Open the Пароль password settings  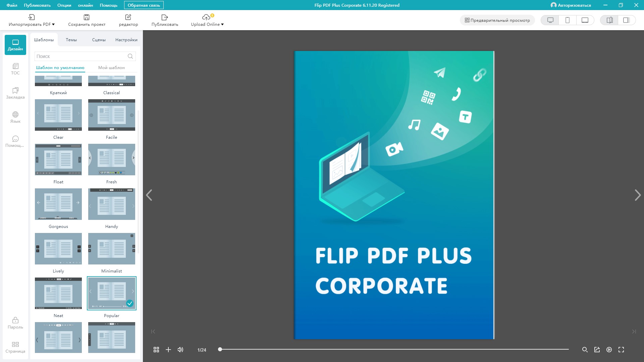click(x=15, y=323)
